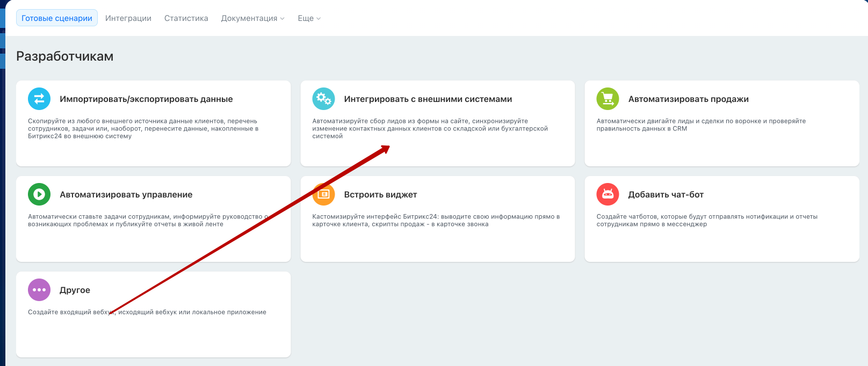Viewport: 868px width, 366px height.
Task: Click the purple three-dots Другое icon
Action: coord(39,290)
